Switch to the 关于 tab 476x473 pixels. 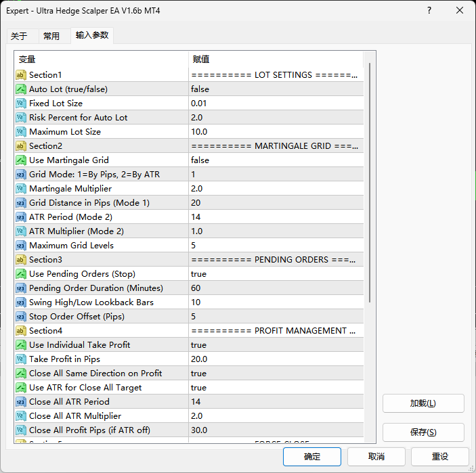click(x=19, y=37)
